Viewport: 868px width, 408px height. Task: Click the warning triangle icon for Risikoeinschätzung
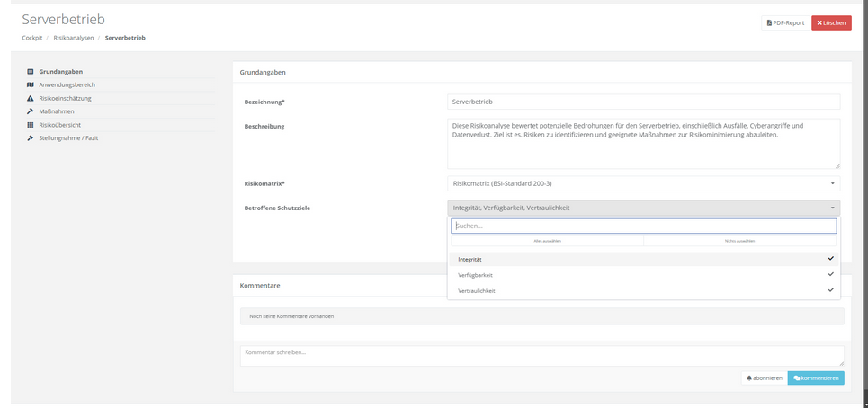pos(31,98)
